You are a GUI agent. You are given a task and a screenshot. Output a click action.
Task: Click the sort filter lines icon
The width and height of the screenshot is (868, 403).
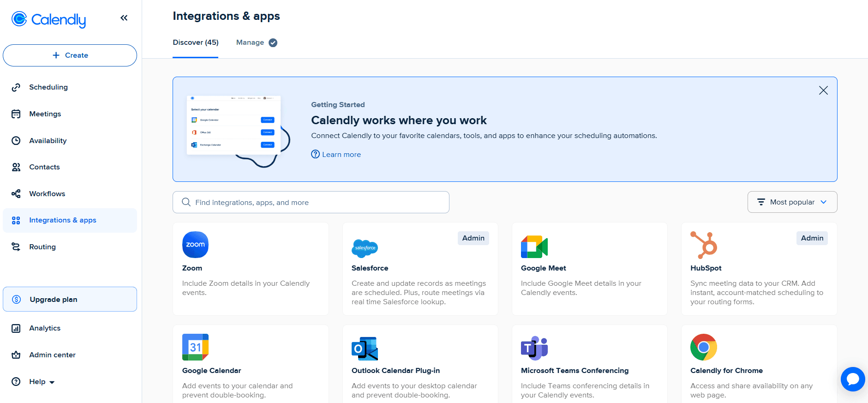click(761, 202)
